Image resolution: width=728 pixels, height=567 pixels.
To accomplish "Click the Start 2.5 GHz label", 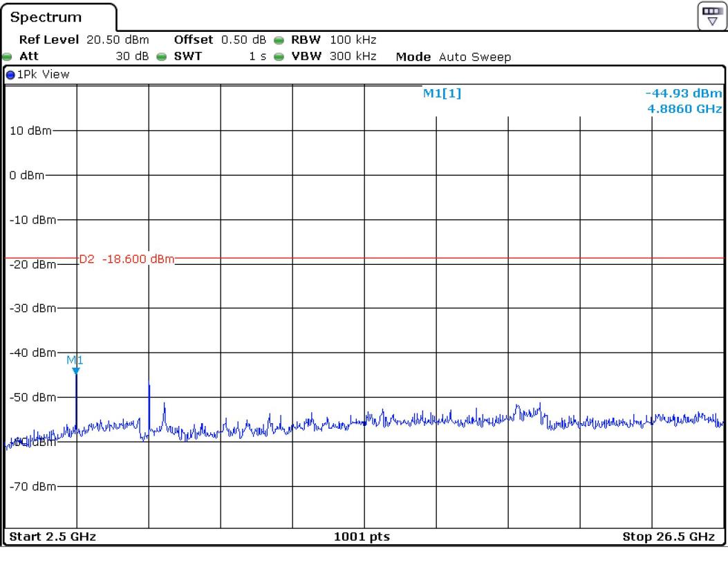I will (53, 537).
